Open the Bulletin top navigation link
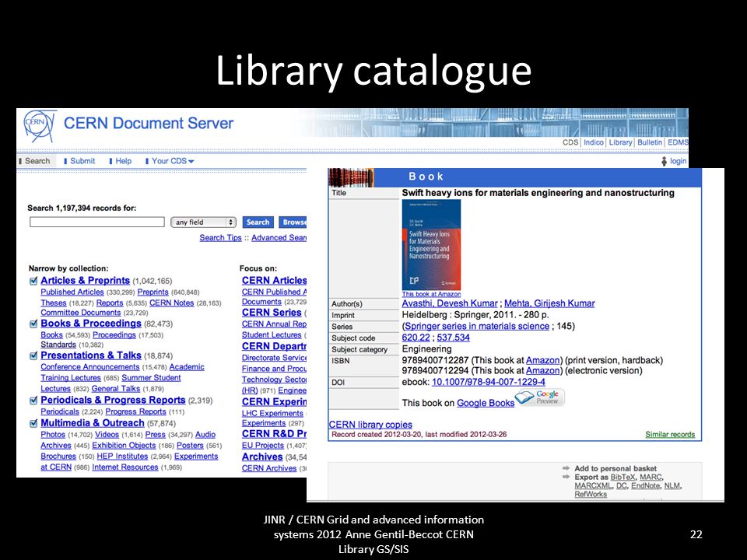This screenshot has height=560, width=747. point(650,142)
